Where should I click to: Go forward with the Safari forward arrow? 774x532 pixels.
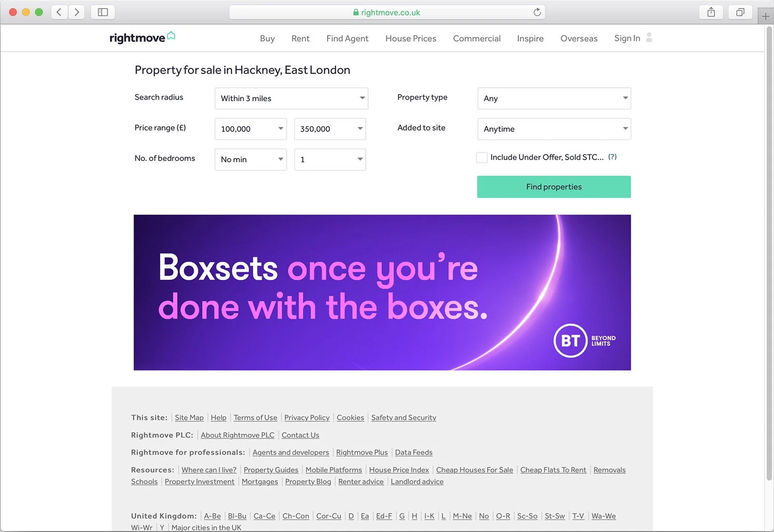point(76,12)
